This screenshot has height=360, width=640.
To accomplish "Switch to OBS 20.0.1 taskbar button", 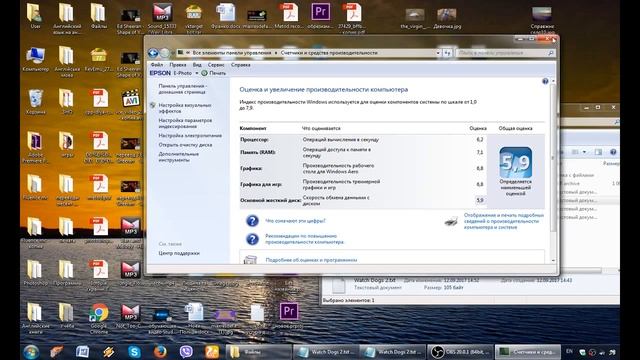I will coord(460,352).
